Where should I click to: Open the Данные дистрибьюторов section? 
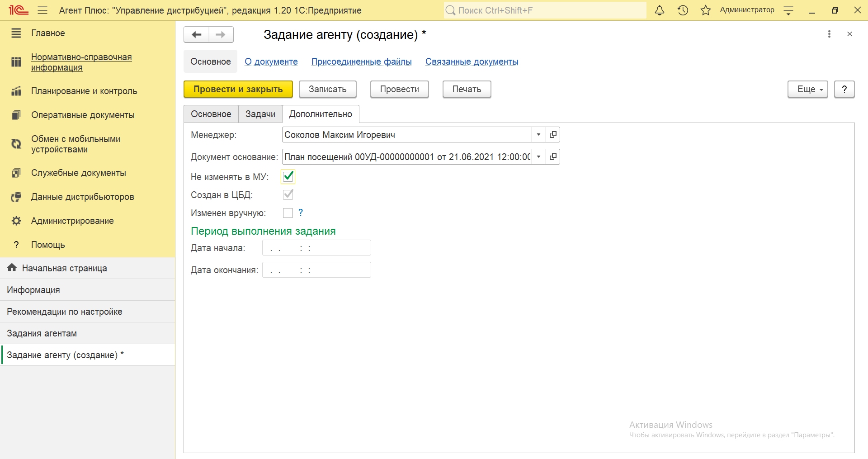pyautogui.click(x=83, y=197)
